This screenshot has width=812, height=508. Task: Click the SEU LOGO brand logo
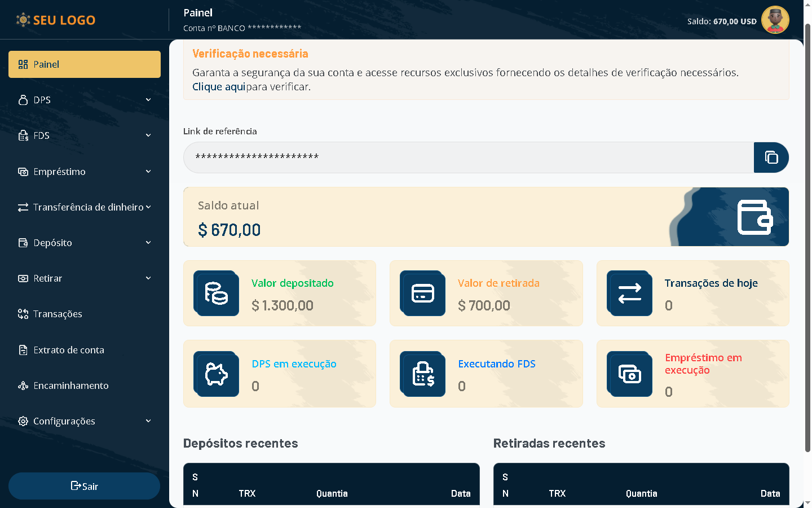point(56,20)
